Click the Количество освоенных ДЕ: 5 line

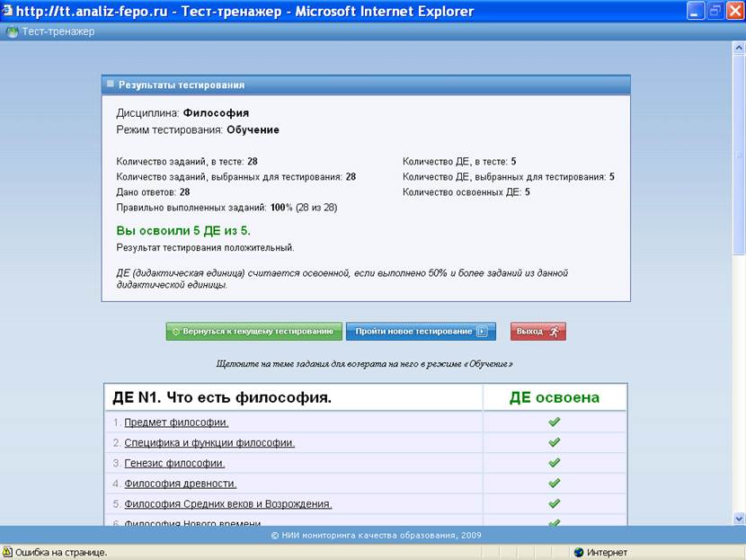point(466,192)
